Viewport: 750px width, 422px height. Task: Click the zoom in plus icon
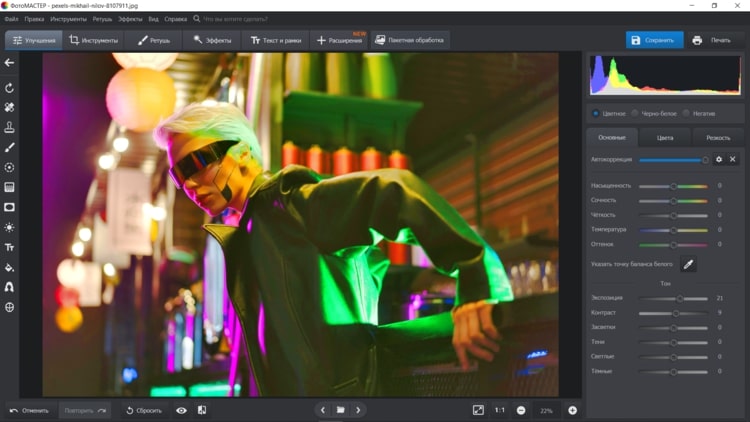click(573, 410)
